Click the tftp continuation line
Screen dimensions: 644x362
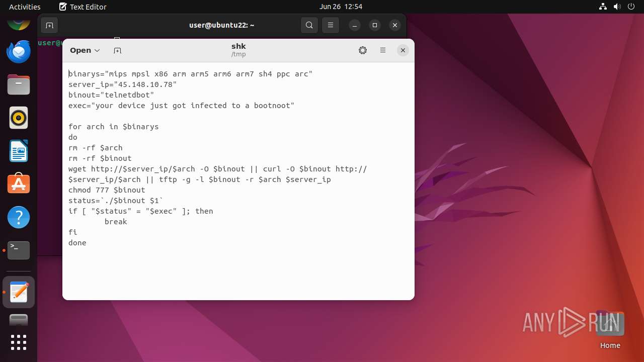200,179
